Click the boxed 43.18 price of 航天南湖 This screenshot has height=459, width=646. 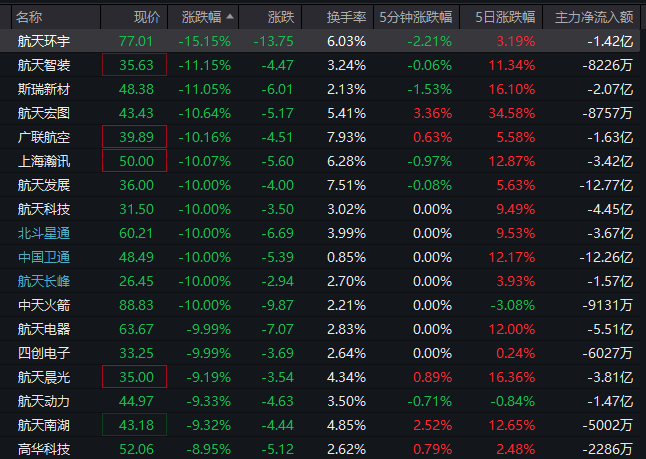[134, 425]
